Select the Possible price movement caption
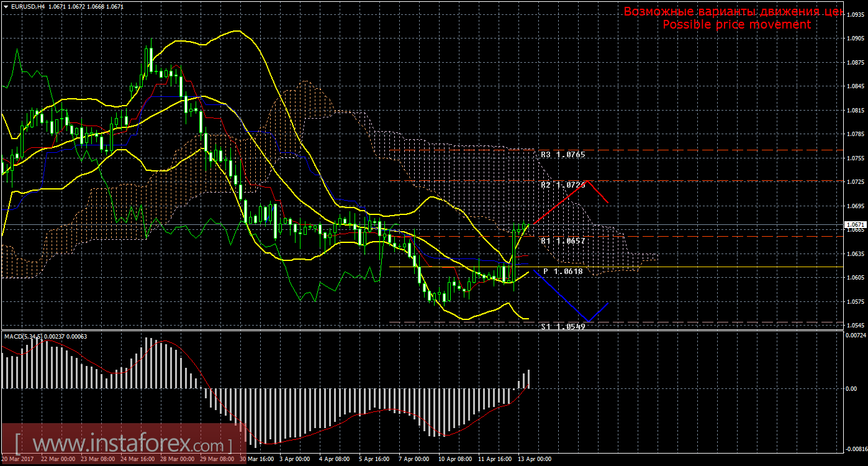Viewport: 868px width, 466px height. tap(736, 24)
